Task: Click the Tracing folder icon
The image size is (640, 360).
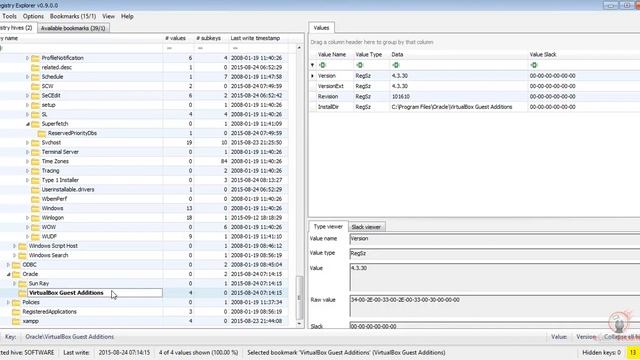Action: (x=36, y=171)
